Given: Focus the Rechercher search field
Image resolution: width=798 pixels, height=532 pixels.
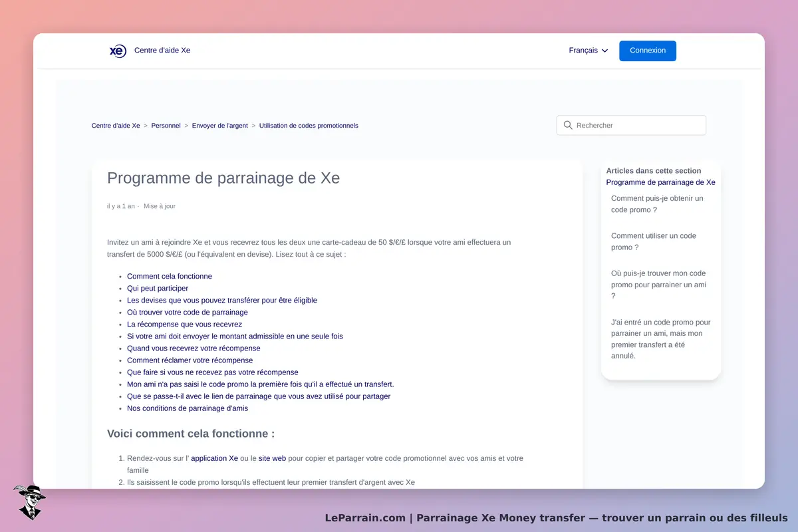Looking at the screenshot, I should pos(631,125).
